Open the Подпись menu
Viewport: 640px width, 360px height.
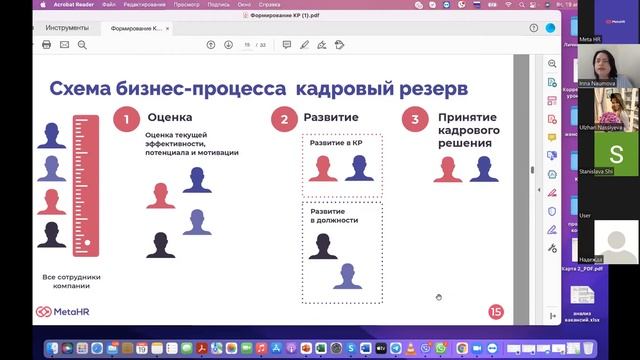pyautogui.click(x=218, y=4)
